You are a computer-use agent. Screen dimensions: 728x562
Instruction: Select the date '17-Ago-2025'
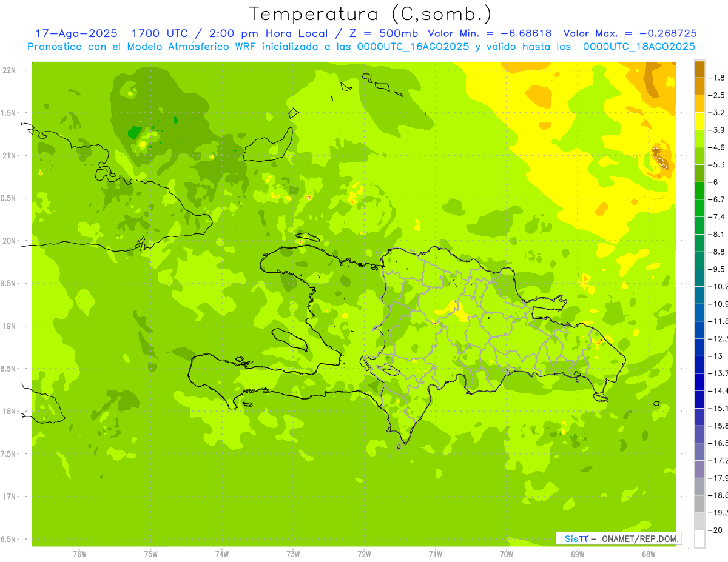(x=75, y=33)
